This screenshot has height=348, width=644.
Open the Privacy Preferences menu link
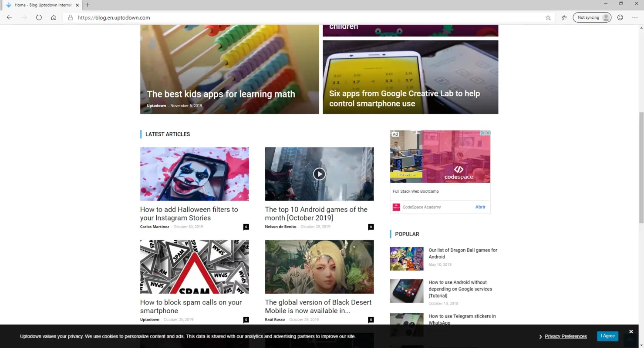(565, 336)
